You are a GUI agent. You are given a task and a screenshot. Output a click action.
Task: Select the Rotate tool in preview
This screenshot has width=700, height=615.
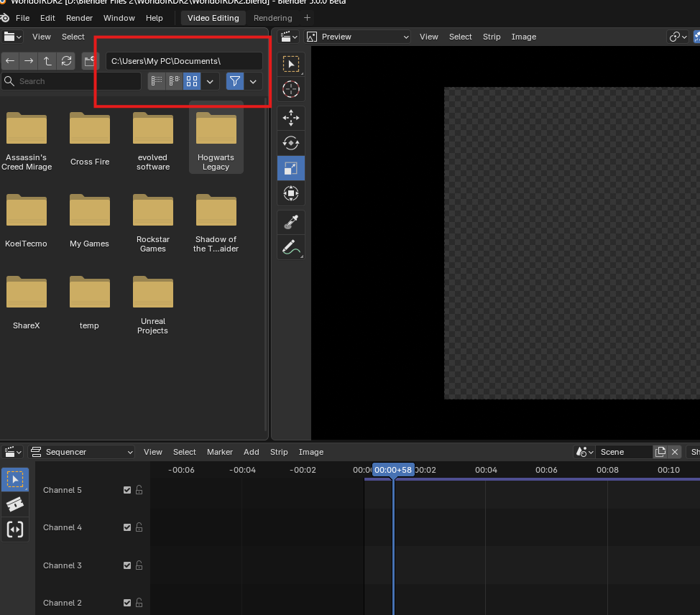coord(291,143)
